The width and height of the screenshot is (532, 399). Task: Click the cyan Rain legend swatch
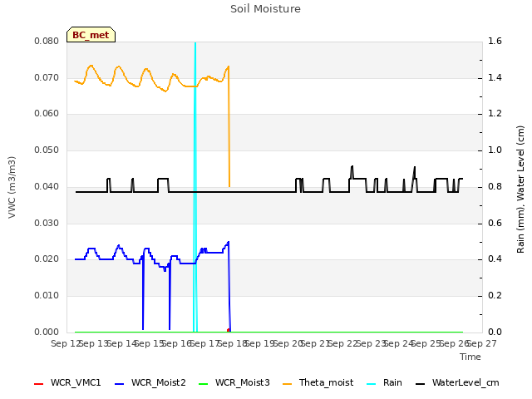coord(372,384)
